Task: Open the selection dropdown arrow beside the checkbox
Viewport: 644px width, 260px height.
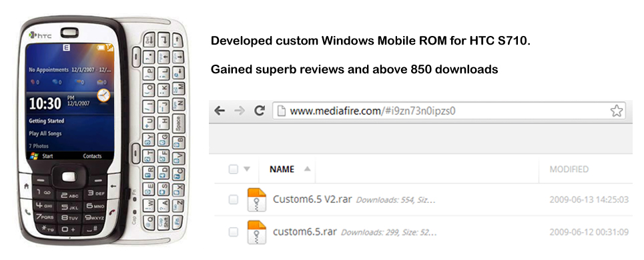Action: pyautogui.click(x=247, y=169)
